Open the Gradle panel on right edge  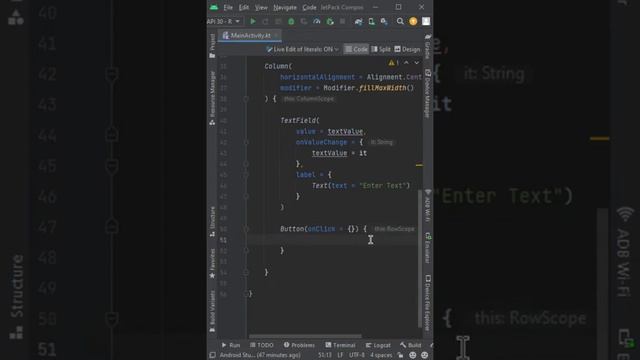[x=427, y=46]
